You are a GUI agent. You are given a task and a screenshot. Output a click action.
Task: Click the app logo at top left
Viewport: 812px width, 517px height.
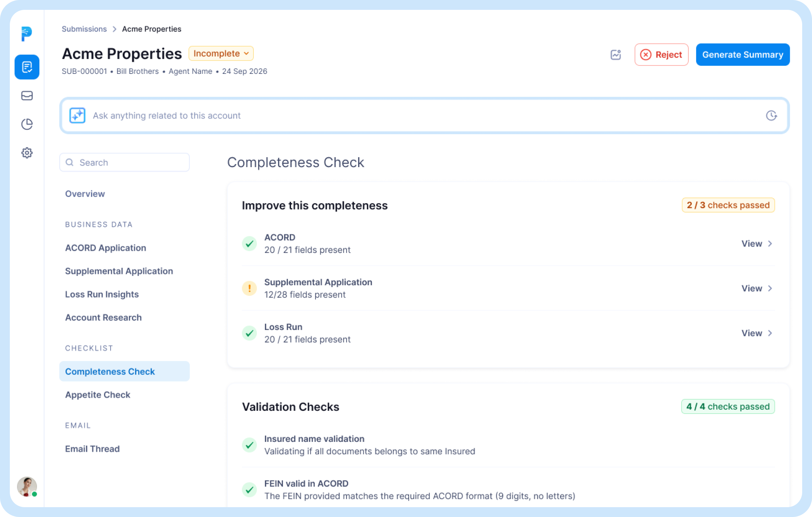(26, 34)
